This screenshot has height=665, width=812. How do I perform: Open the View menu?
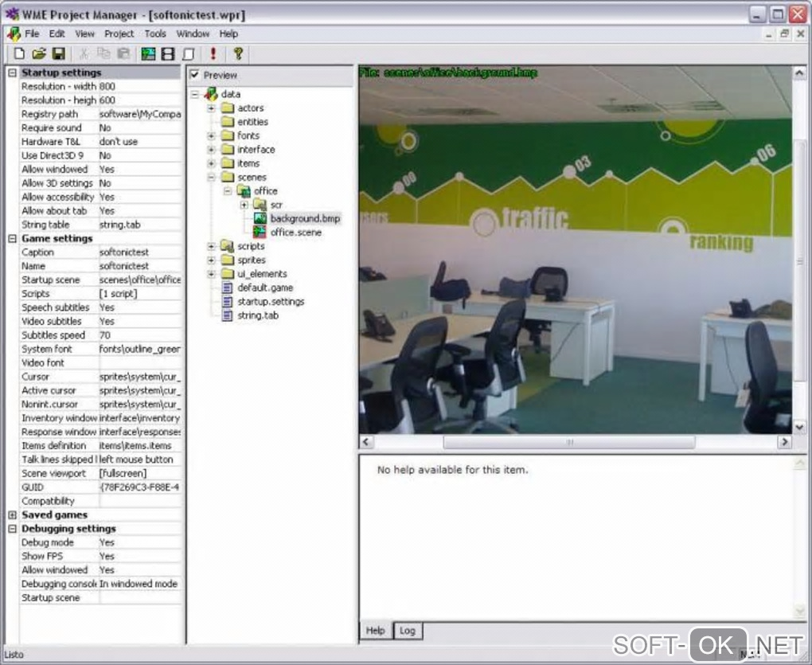click(x=85, y=33)
